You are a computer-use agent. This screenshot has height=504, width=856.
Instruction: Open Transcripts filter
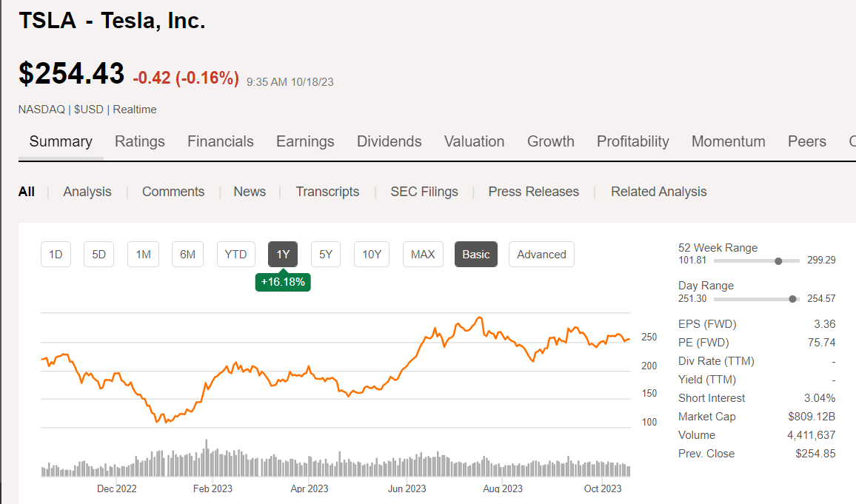click(327, 192)
